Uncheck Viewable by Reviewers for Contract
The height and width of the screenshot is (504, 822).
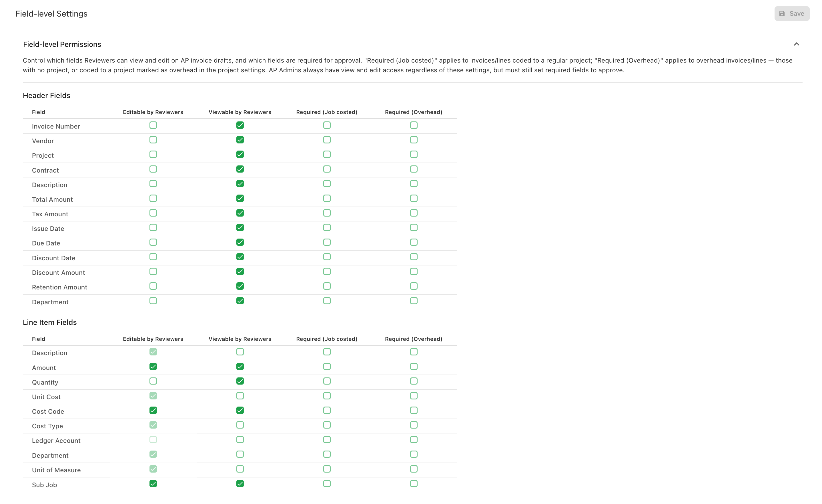point(240,169)
